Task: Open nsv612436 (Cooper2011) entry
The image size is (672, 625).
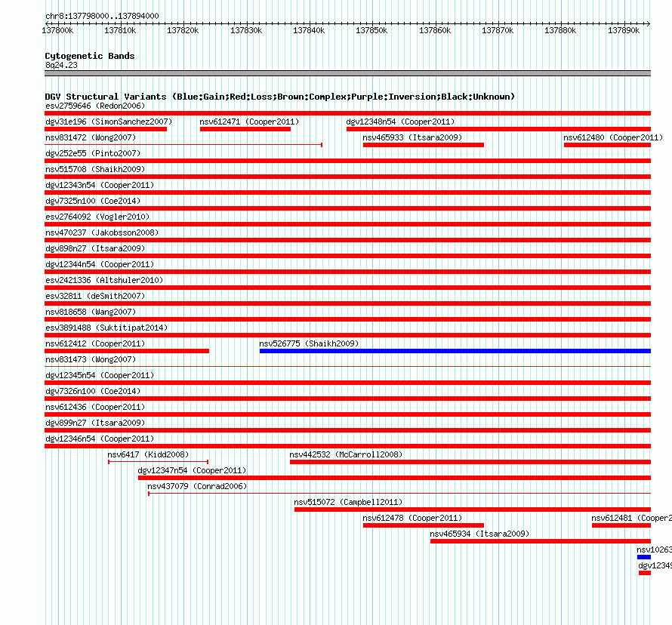Action: tap(95, 407)
